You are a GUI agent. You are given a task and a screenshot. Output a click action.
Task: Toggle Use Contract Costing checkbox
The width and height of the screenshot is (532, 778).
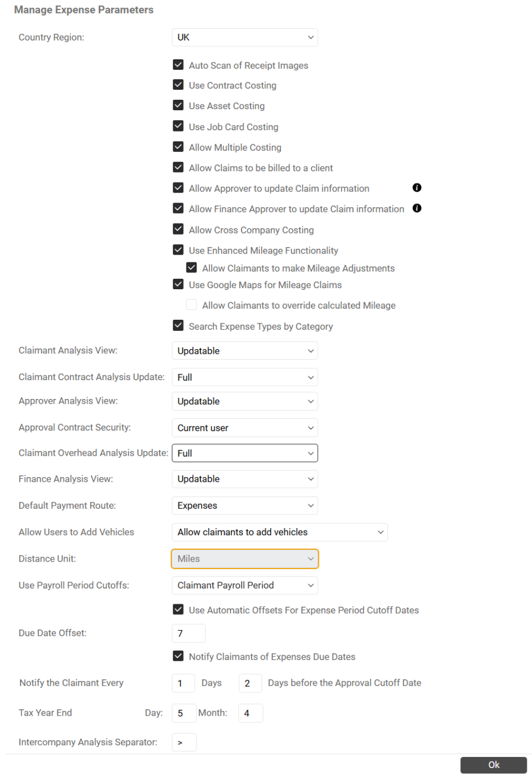178,84
